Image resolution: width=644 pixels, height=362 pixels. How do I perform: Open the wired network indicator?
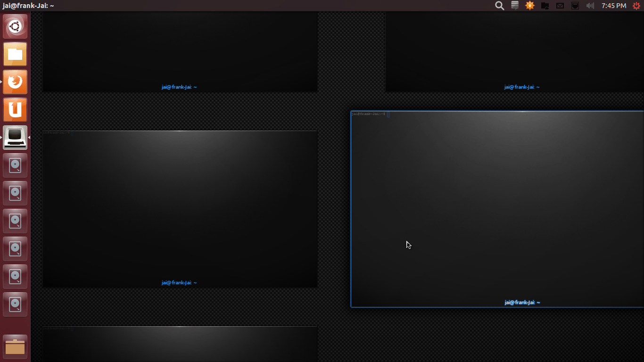pyautogui.click(x=575, y=6)
